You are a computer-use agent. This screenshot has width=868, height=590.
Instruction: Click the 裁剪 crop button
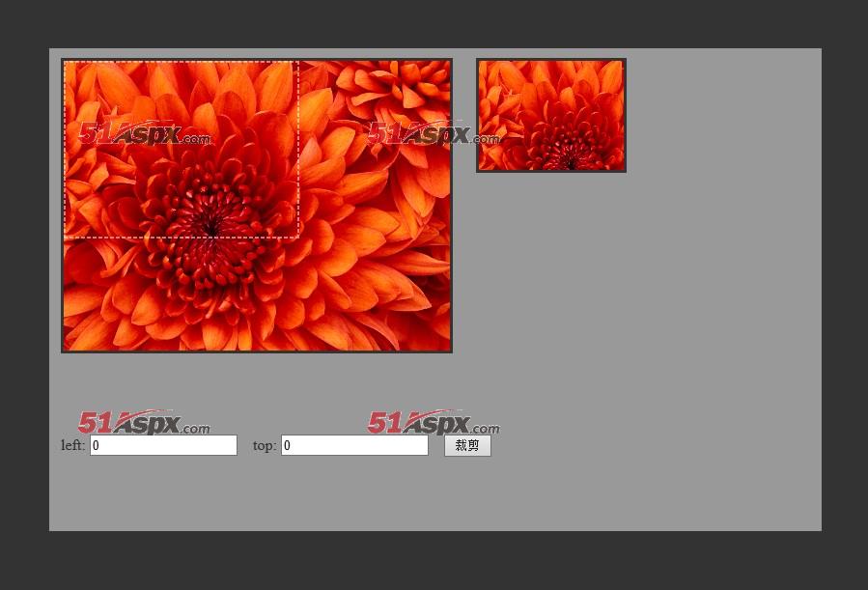467,445
